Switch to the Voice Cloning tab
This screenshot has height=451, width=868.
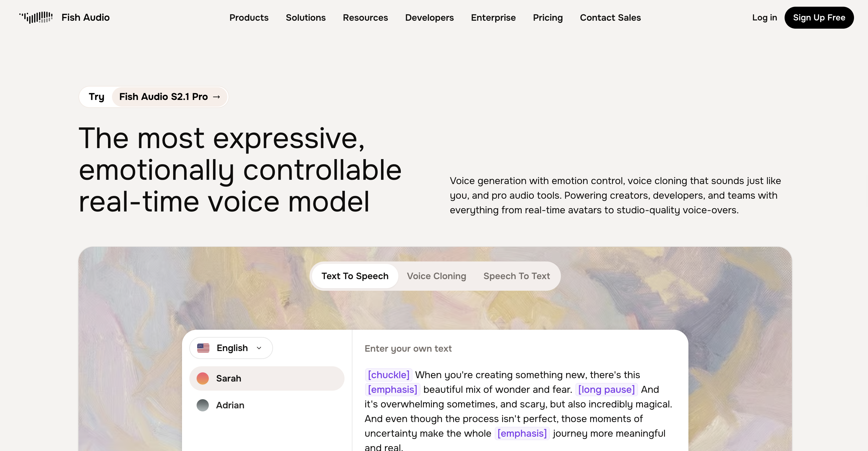436,276
